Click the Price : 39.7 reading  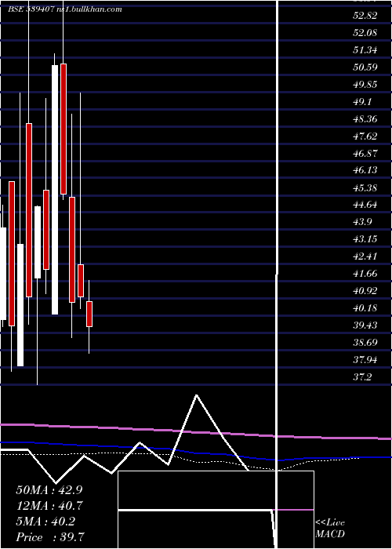[49, 537]
